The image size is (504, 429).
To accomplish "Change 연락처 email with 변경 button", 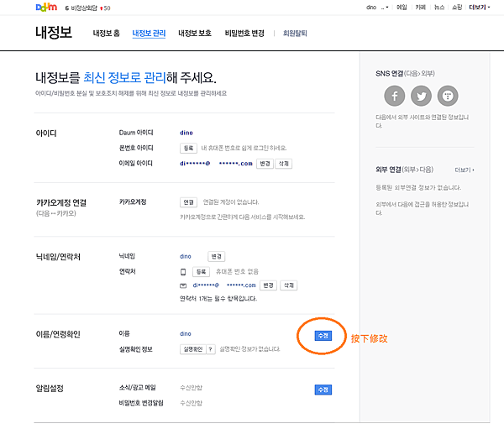I will [x=269, y=285].
